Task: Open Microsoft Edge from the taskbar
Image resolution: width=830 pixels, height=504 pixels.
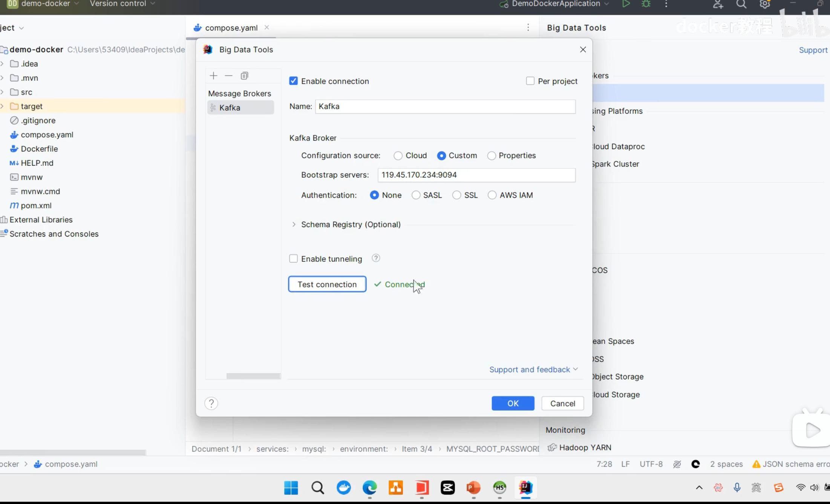Action: 369,487
